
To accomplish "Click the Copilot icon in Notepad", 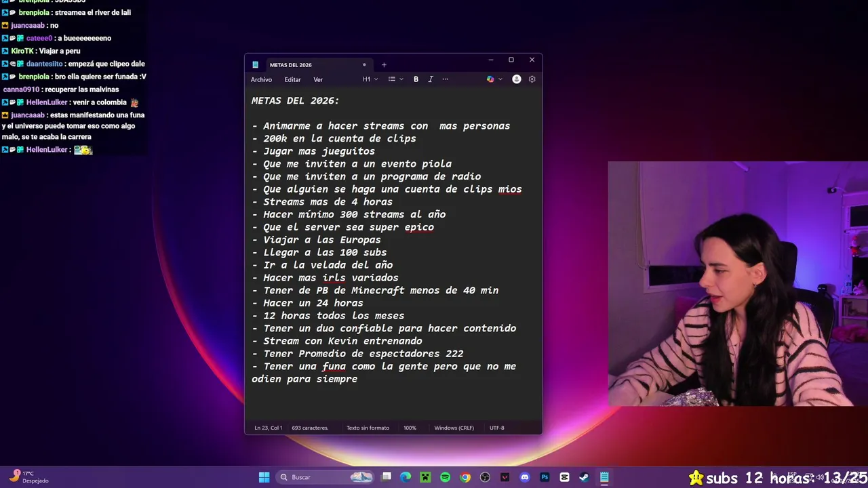I will (x=490, y=79).
